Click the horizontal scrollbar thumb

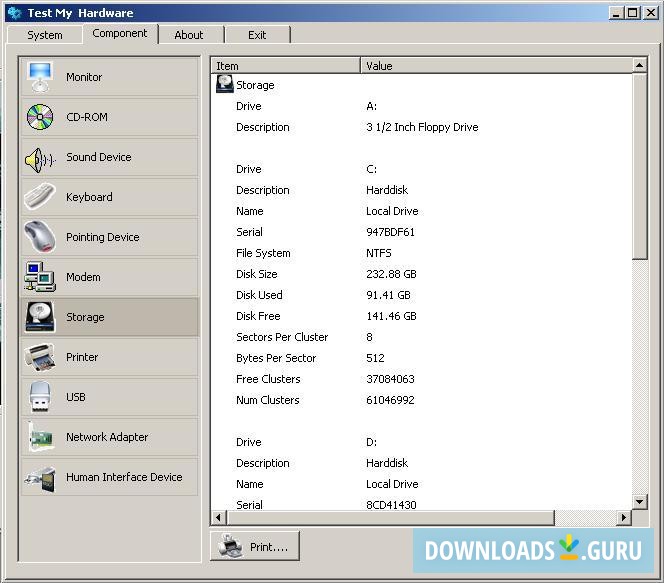tap(391, 517)
